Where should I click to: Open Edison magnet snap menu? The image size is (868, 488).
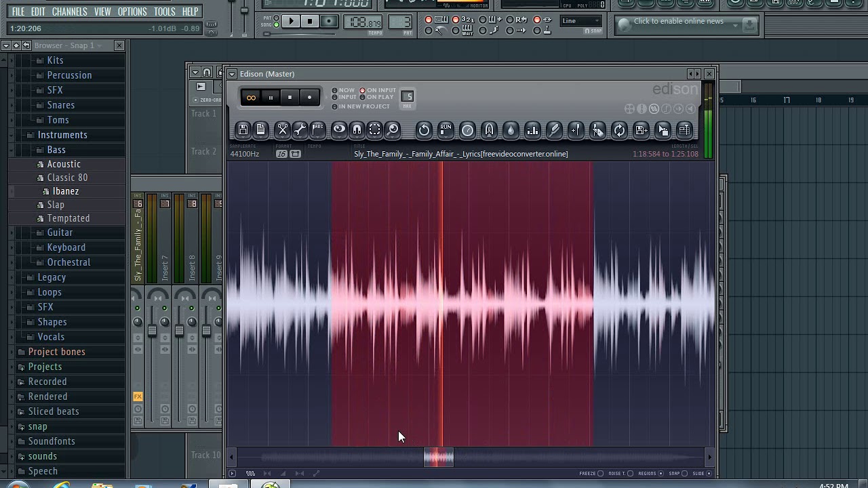tap(357, 129)
